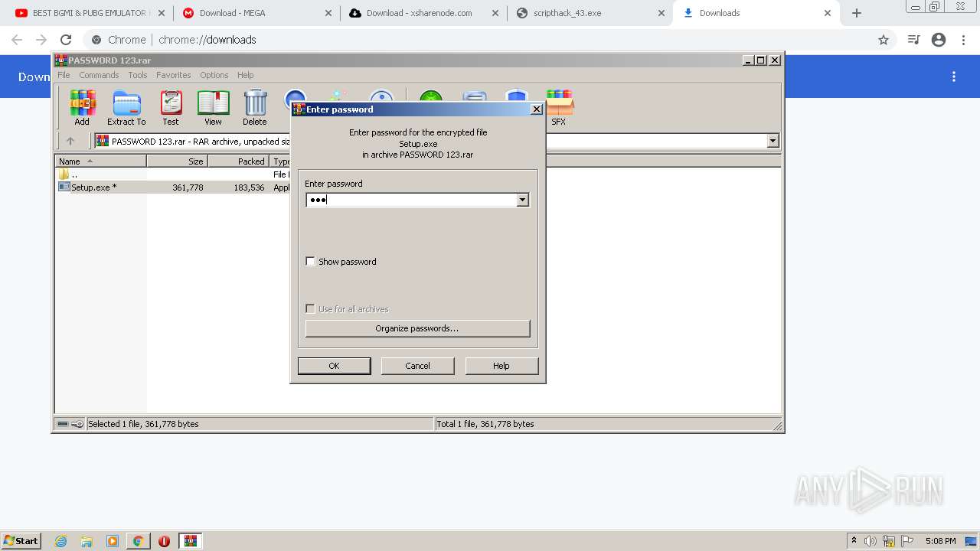Click the Test archive toolbar icon

click(x=171, y=107)
